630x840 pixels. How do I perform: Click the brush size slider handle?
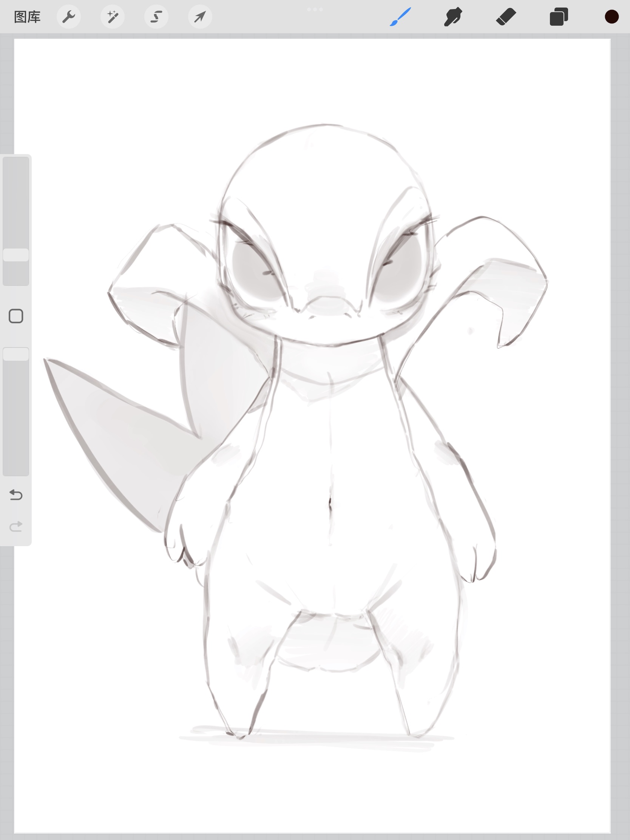[x=16, y=255]
